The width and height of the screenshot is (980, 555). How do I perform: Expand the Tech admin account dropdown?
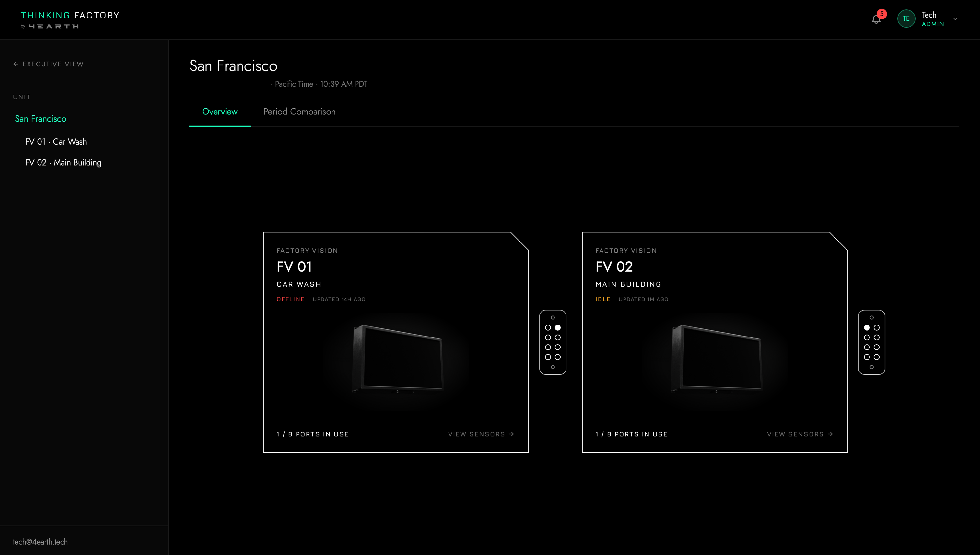955,19
